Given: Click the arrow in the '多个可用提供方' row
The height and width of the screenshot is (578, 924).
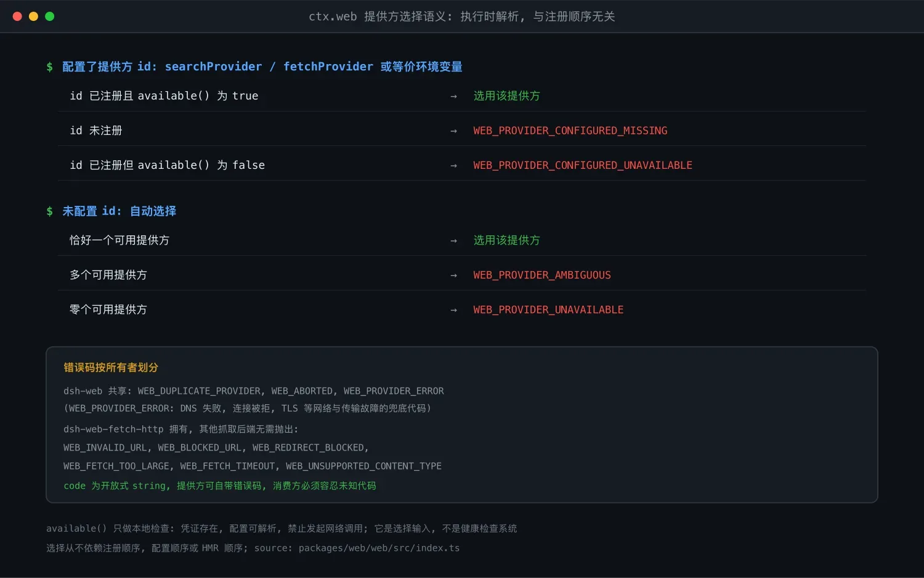Looking at the screenshot, I should (453, 275).
